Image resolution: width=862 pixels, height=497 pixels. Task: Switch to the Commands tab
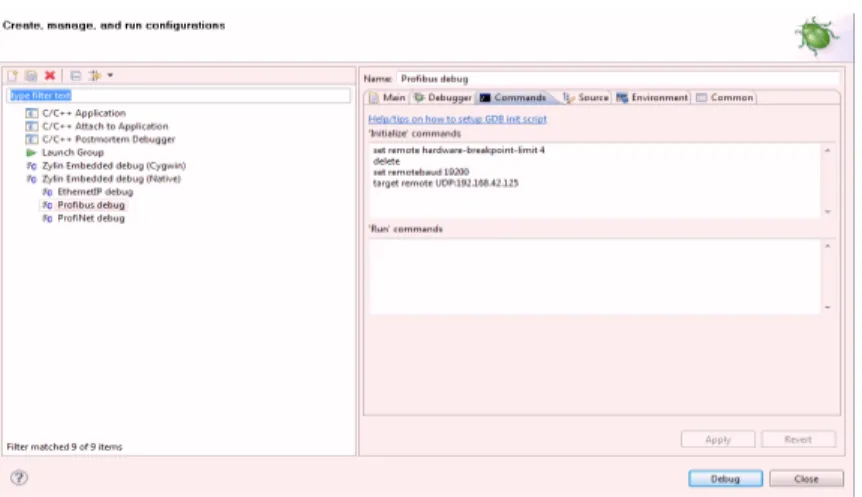513,97
